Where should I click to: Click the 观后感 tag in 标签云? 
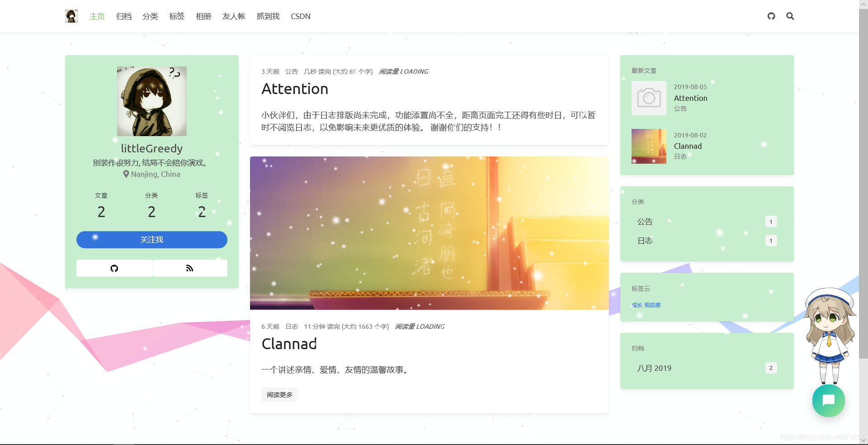click(x=652, y=305)
